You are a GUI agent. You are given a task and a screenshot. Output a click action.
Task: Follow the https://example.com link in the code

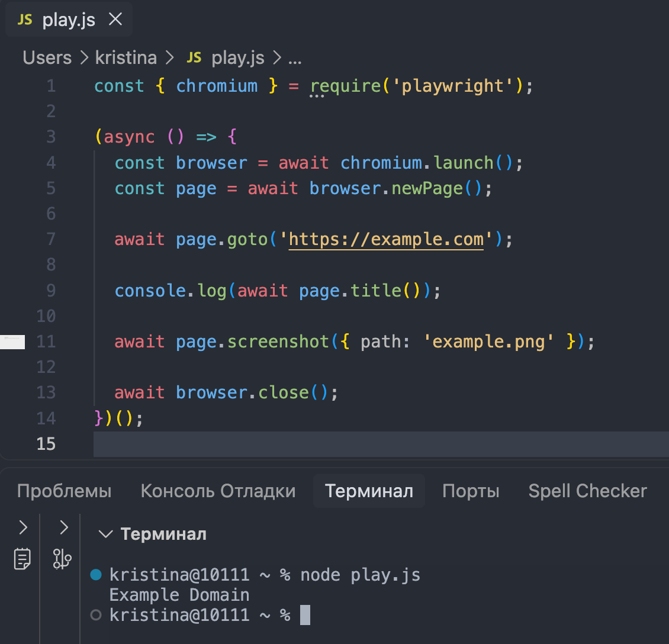pyautogui.click(x=386, y=239)
